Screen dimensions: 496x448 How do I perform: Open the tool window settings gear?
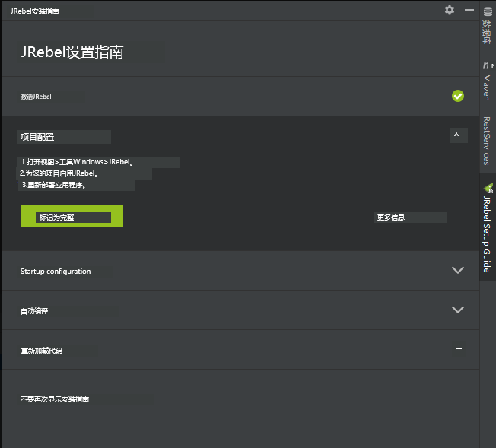[x=450, y=10]
